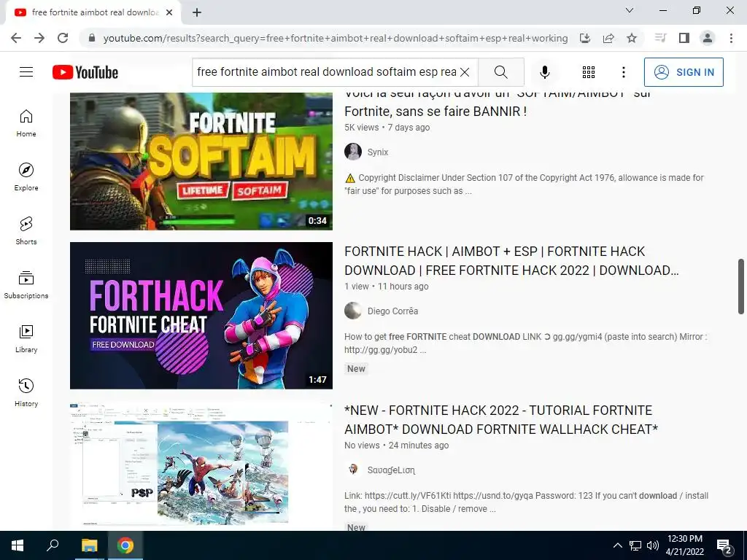Click 'No views • 24 minutes ago' text
Viewport: 747px width, 560px height.
[396, 446]
